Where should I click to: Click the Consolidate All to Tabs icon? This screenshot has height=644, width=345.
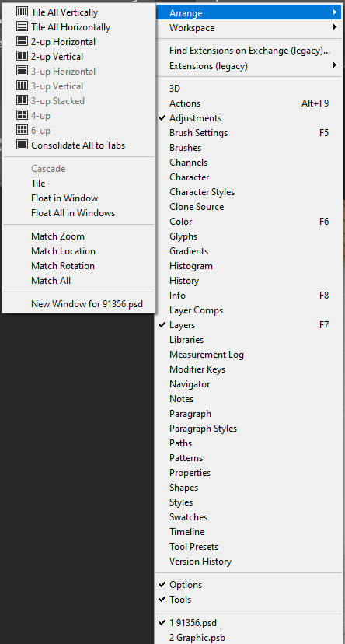pyautogui.click(x=22, y=145)
